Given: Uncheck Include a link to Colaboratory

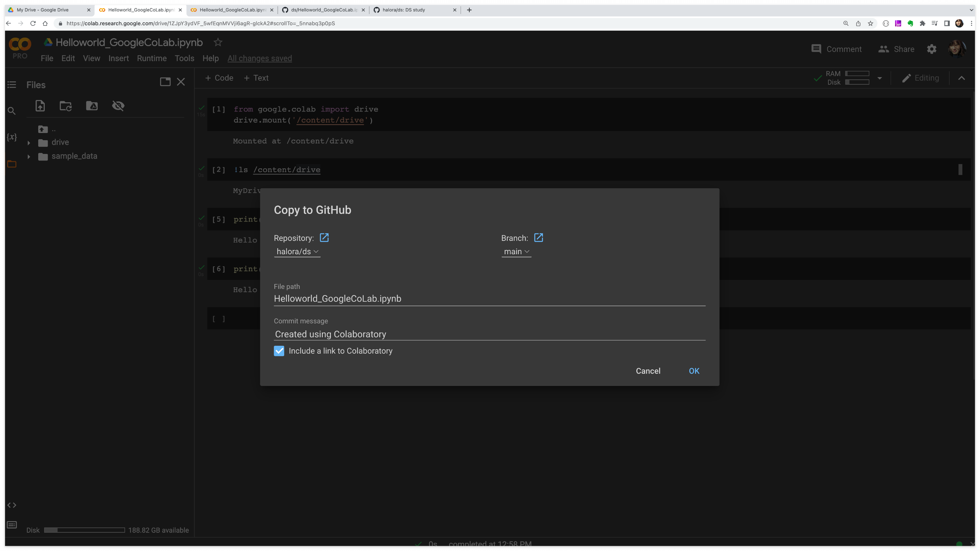Looking at the screenshot, I should pyautogui.click(x=279, y=351).
